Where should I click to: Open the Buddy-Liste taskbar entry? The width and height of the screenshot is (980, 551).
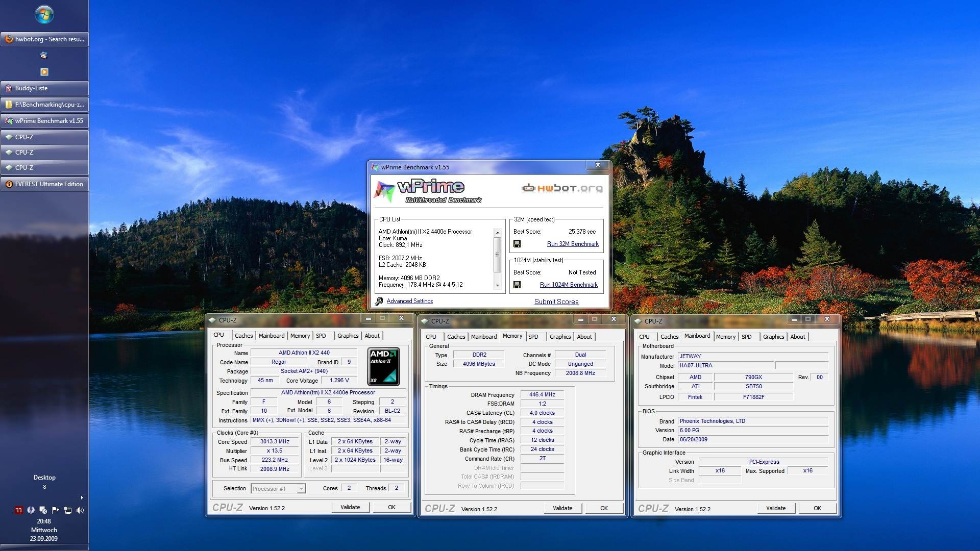pos(44,88)
